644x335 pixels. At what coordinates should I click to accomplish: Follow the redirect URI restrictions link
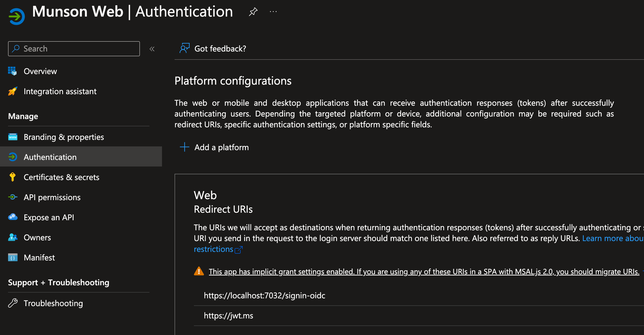coord(213,249)
